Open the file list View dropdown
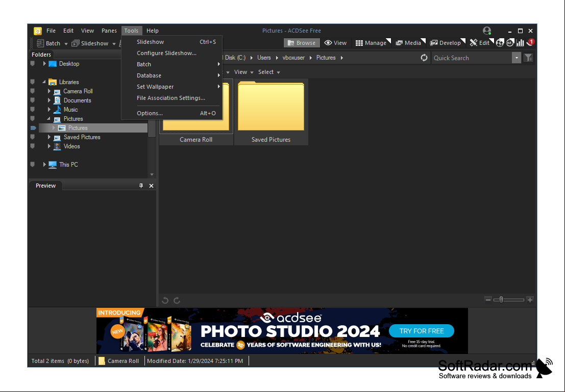Screen dimensions: 565x392 [243, 72]
